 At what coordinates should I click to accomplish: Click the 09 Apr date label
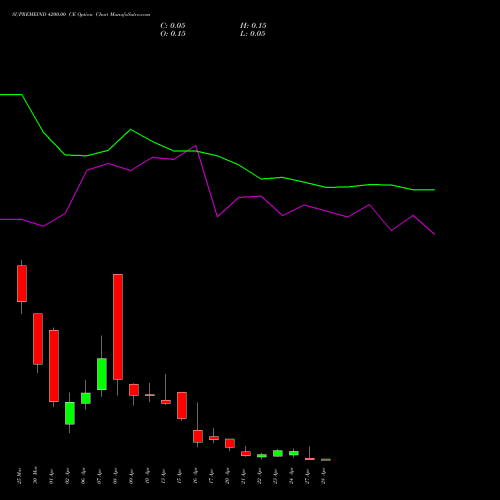131,476
